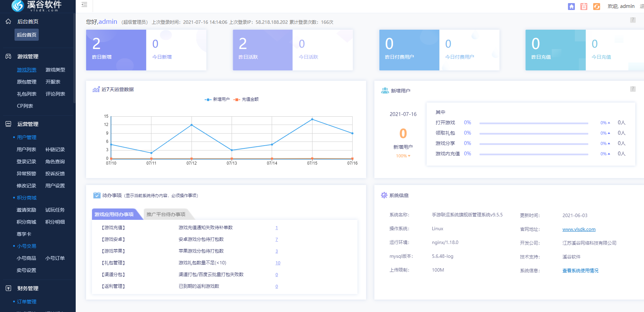Image resolution: width=644 pixels, height=312 pixels.
Task: Click the help icon in 新增用户 panel
Action: (x=633, y=89)
